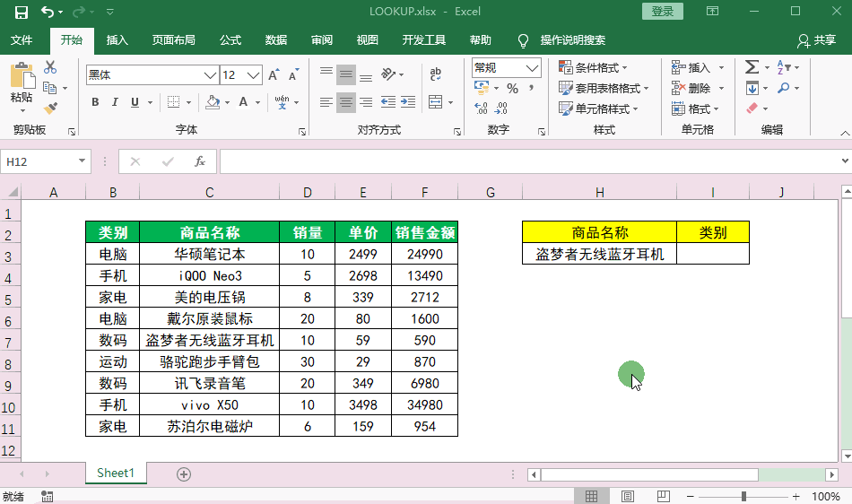Click the Format Painter brush icon
Viewport: 852px width, 504px height.
[x=50, y=109]
